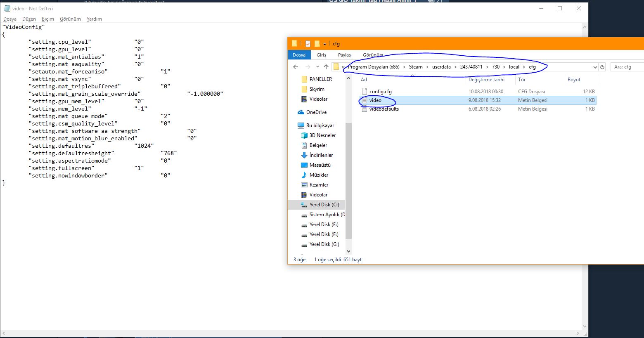
Task: Open the Düzen menu in Not Defteri
Action: (29, 19)
